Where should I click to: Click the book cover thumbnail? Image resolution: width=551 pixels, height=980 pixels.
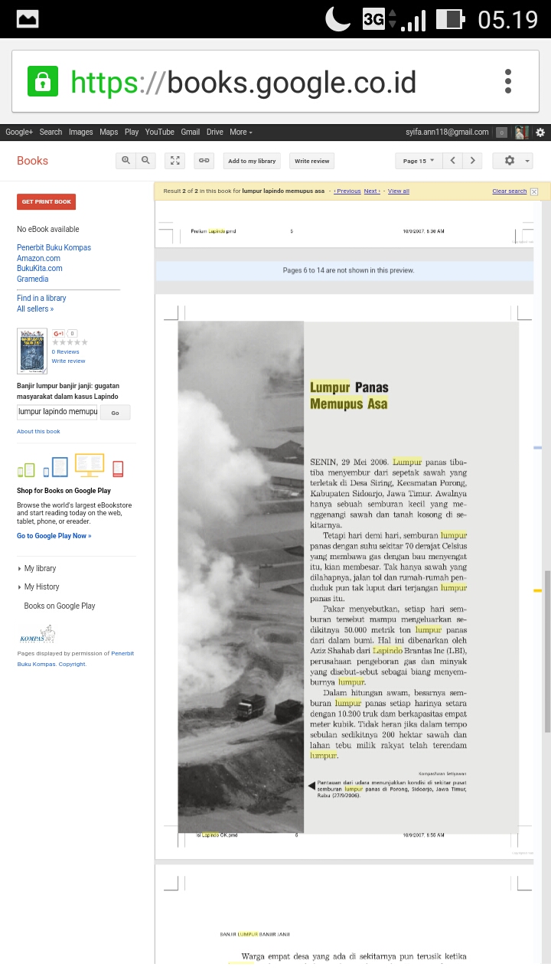point(31,351)
